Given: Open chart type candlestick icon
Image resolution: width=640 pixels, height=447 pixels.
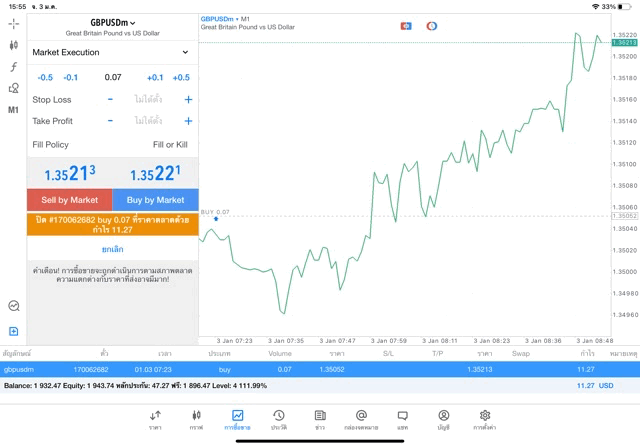Looking at the screenshot, I should point(13,45).
